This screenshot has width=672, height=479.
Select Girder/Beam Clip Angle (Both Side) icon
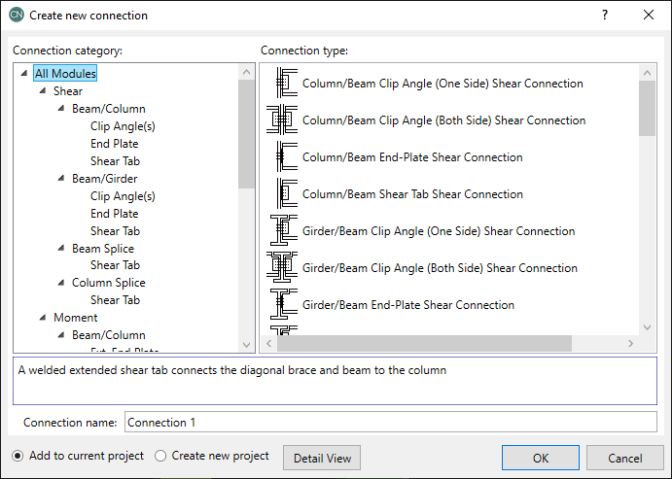click(x=283, y=268)
